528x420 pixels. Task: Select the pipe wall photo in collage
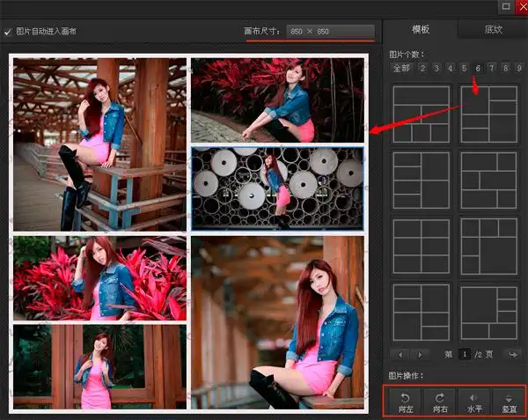pos(277,188)
